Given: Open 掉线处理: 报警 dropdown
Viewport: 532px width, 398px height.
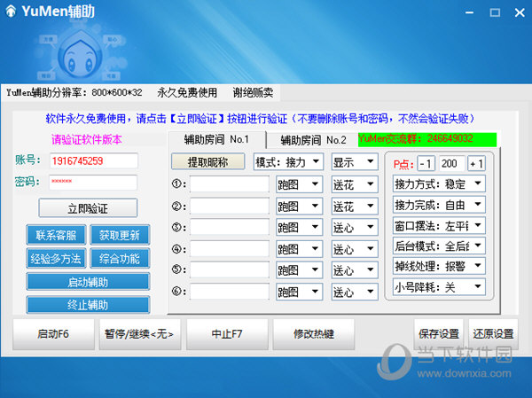Looking at the screenshot, I should pyautogui.click(x=439, y=266).
